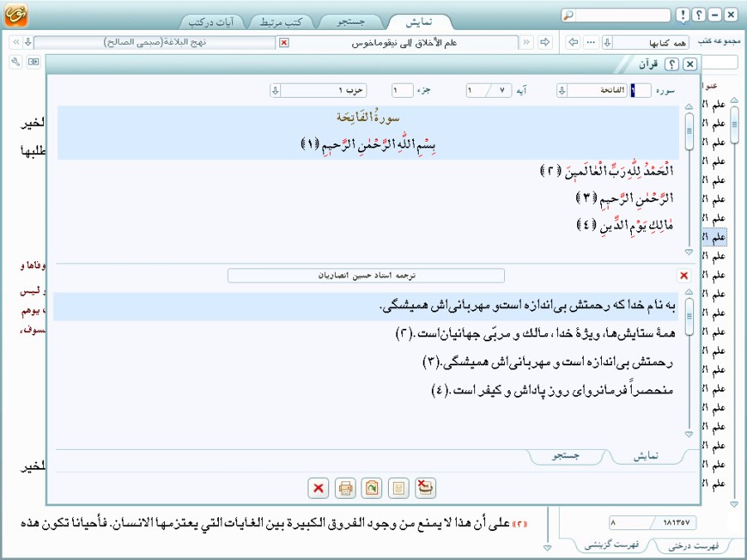This screenshot has height=560, width=747.
Task: Click the toolbar icon with small red X corner
Action: [425, 488]
